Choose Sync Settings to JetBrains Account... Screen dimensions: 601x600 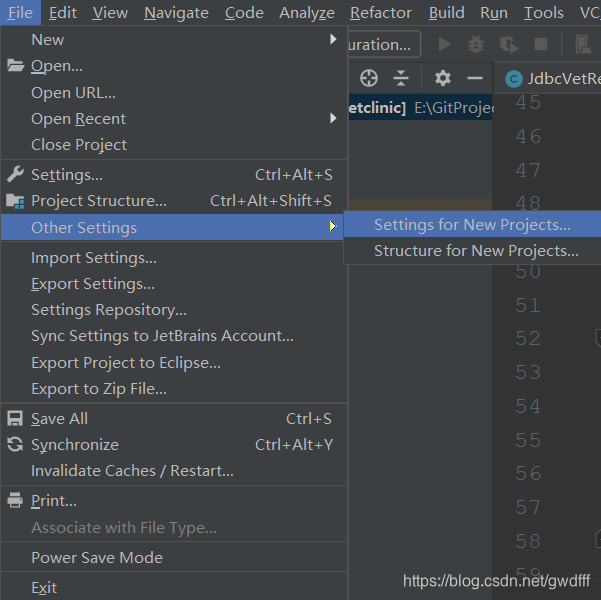pos(174,336)
